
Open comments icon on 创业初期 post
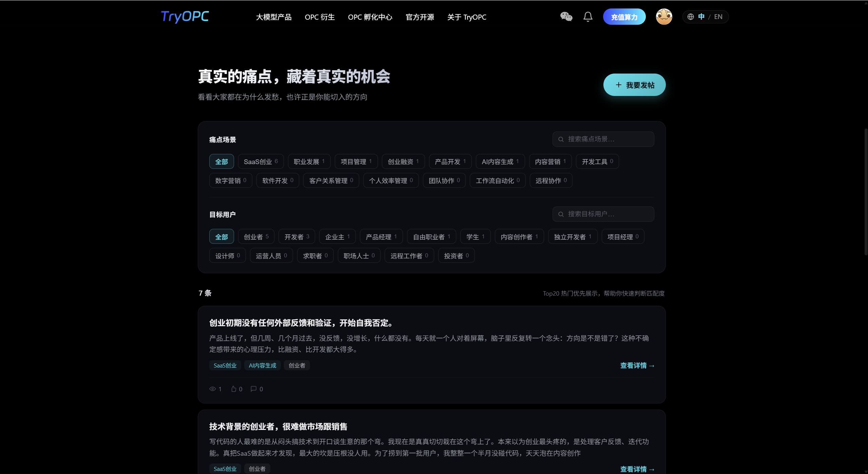point(253,389)
